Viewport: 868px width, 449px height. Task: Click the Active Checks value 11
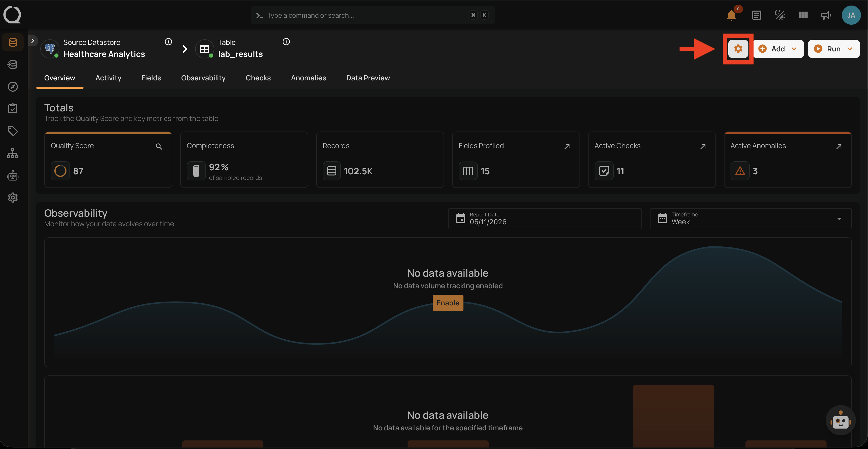click(620, 171)
